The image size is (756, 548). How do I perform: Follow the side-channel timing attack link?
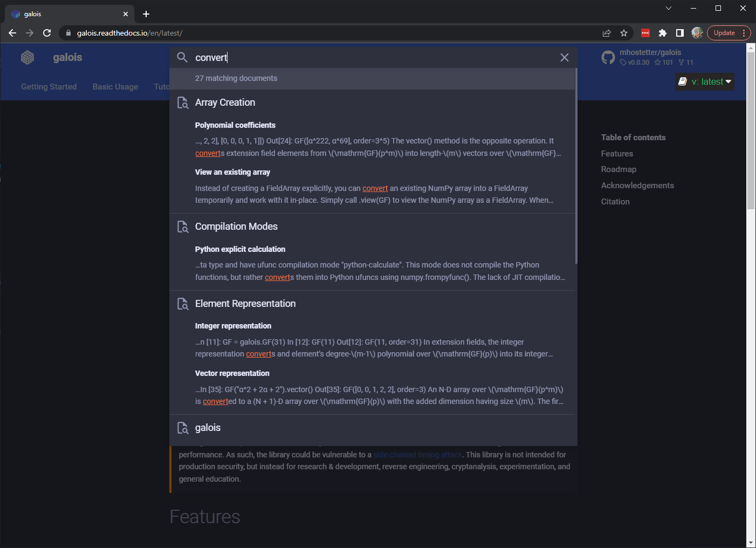(x=418, y=455)
